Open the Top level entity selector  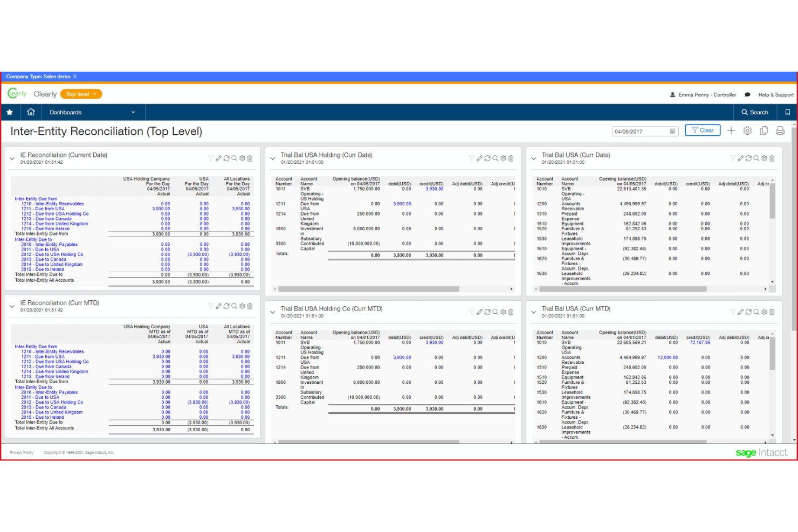(81, 94)
